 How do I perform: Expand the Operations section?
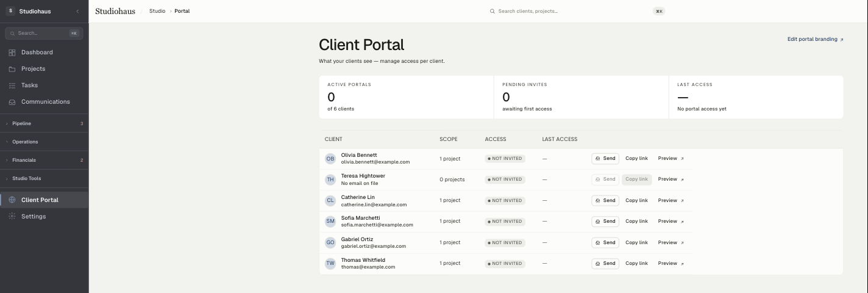click(x=44, y=142)
